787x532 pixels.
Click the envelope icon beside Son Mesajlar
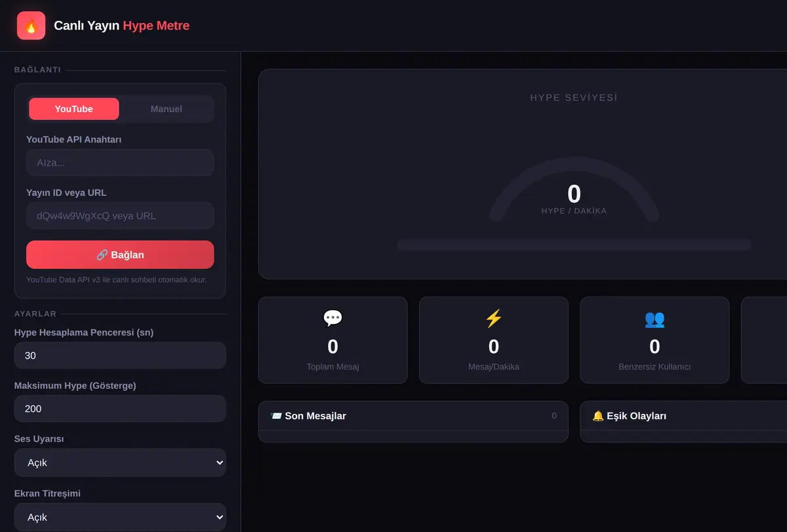276,416
